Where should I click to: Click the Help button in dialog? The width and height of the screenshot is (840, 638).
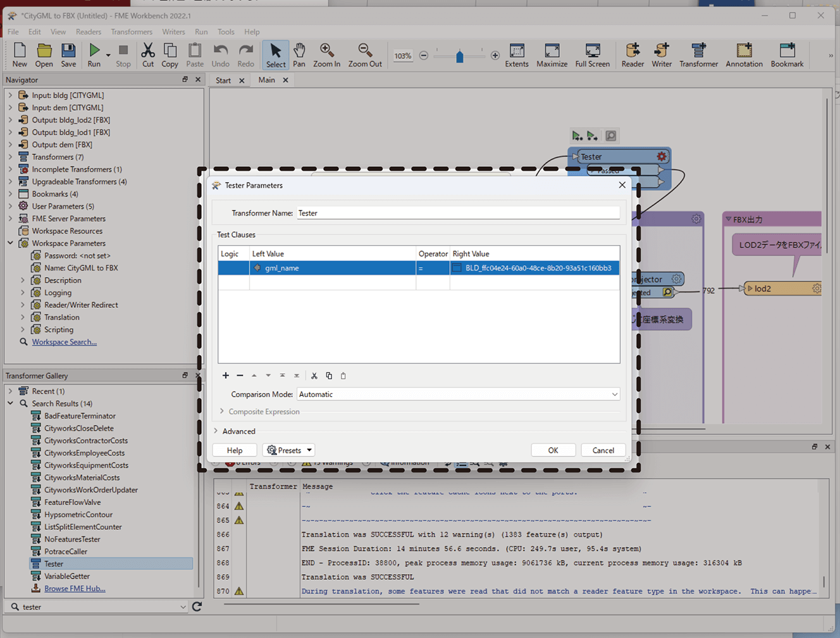pos(235,450)
